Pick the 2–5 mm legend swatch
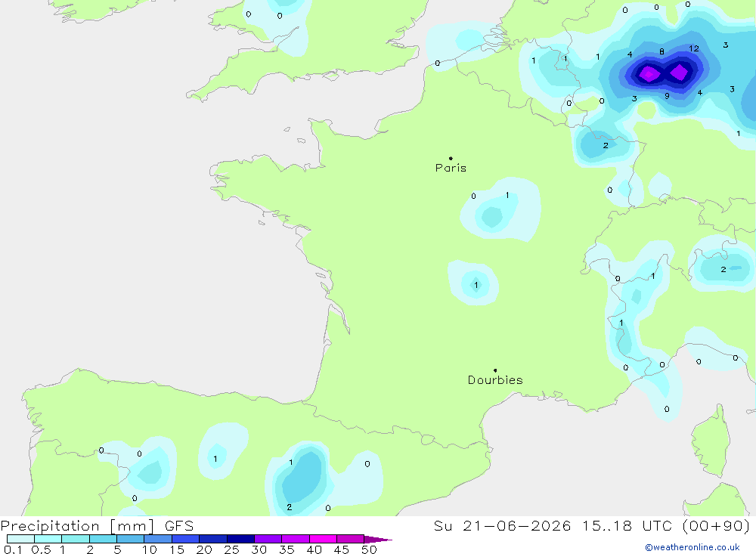Screen dimensions: 756x554 tap(103, 539)
